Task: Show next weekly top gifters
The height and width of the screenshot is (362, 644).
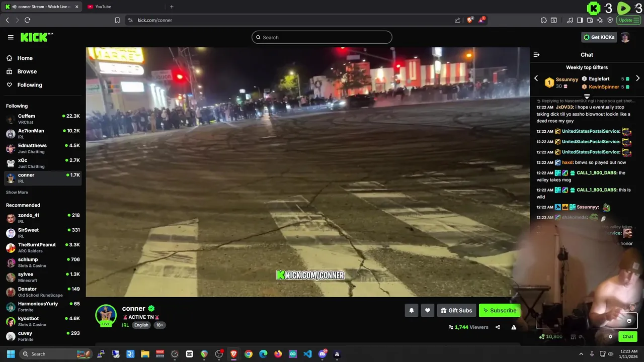Action: pos(637,78)
